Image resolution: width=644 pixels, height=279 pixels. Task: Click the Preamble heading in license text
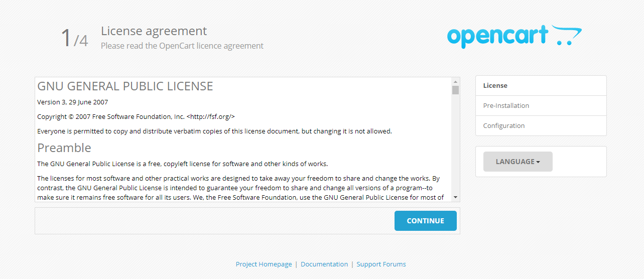pyautogui.click(x=64, y=148)
